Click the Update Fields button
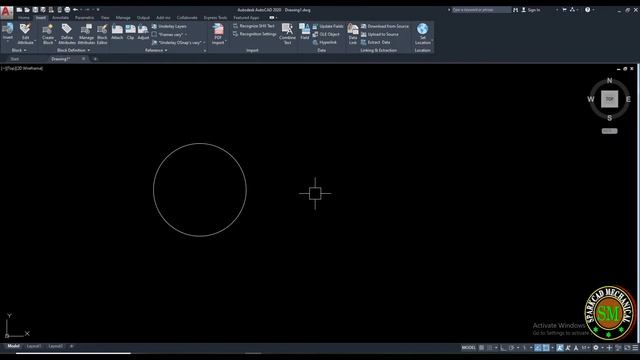Viewport: 640px width, 360px height. click(x=328, y=26)
